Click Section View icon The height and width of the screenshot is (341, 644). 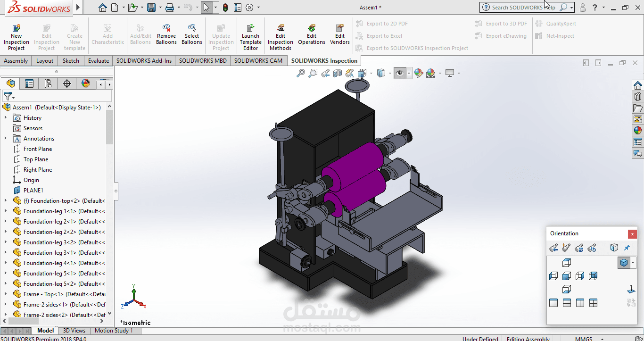338,73
